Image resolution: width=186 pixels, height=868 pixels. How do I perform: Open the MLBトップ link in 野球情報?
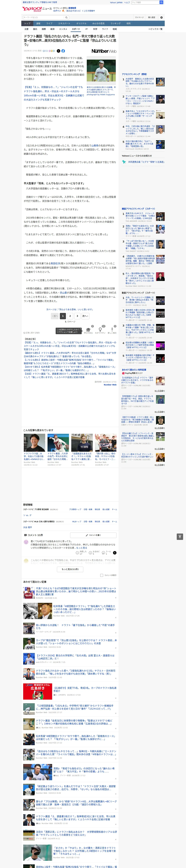(77, 522)
